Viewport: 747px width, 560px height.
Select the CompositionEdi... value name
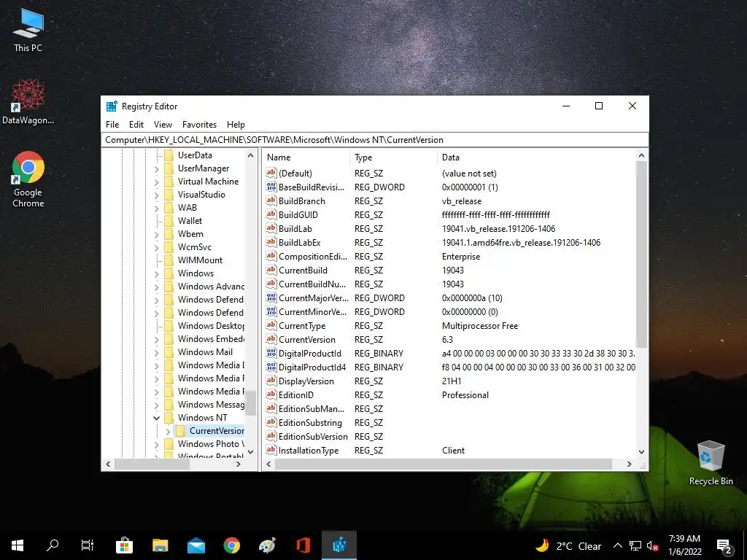(x=313, y=257)
